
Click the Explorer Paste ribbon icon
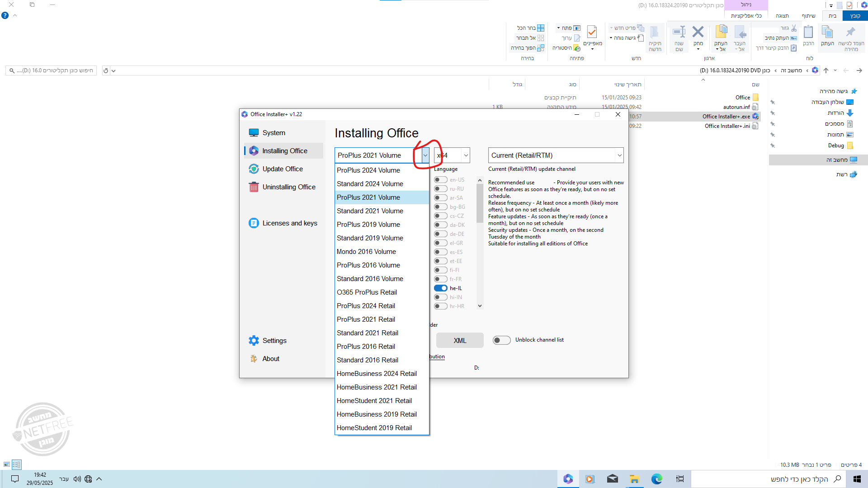point(808,32)
